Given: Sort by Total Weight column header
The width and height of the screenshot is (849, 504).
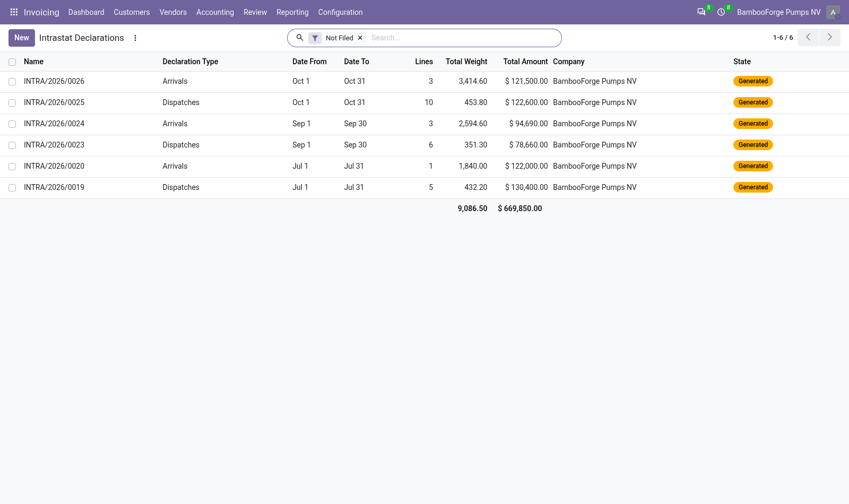Looking at the screenshot, I should tap(466, 62).
